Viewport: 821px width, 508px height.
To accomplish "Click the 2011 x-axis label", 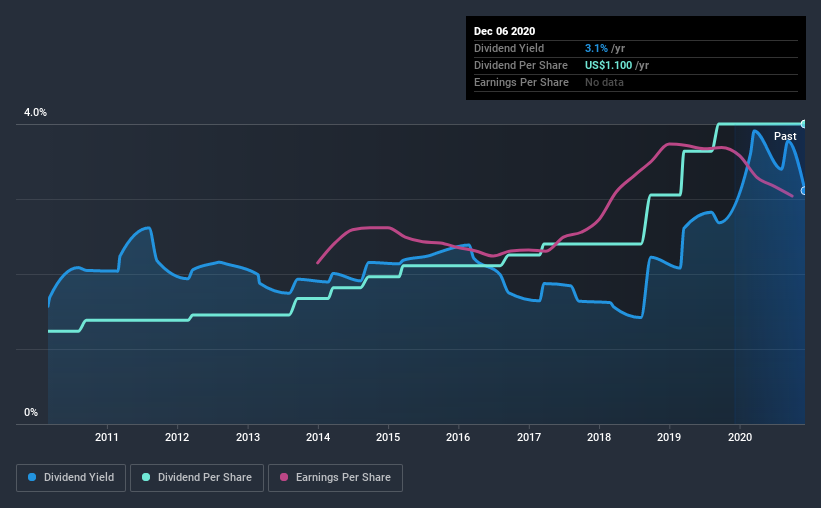I will click(x=107, y=437).
